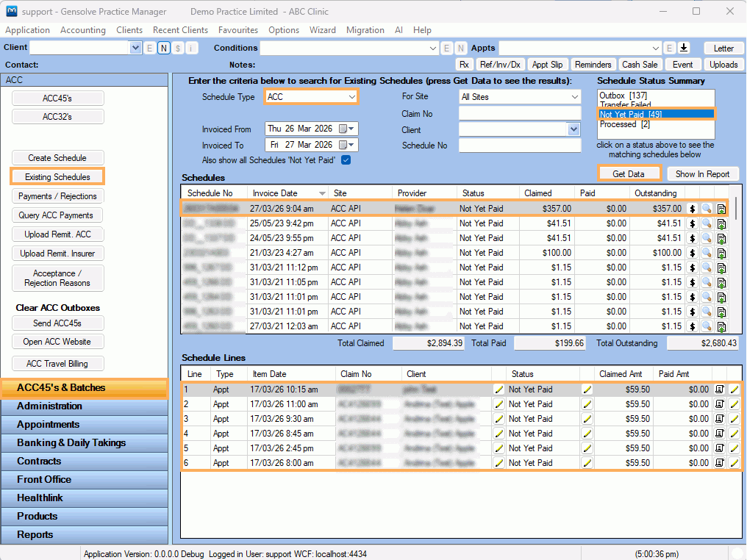The image size is (747, 560).
Task: Click the magnifier icon on the 24/05/23 9:55 pm row
Action: coord(707,238)
